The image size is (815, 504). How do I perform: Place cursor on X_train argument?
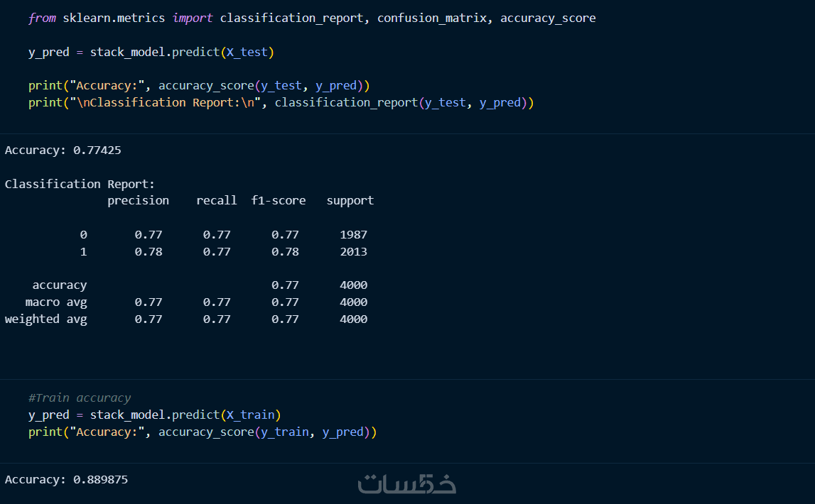click(250, 415)
